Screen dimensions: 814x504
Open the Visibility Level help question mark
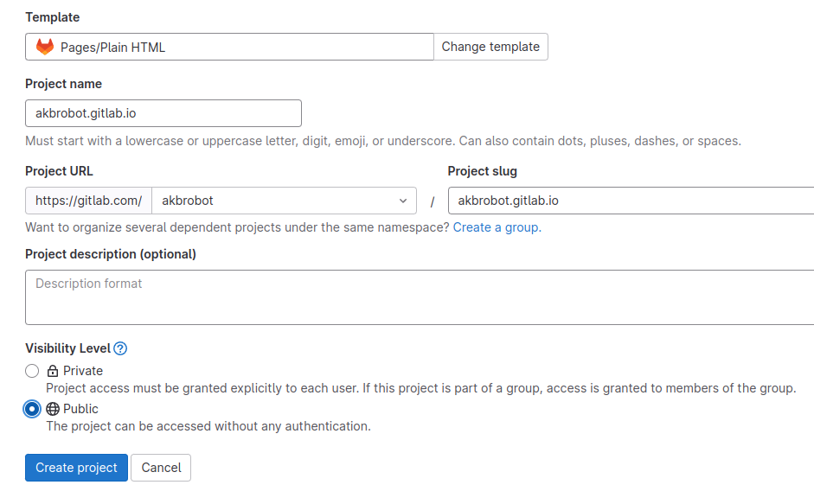click(119, 348)
